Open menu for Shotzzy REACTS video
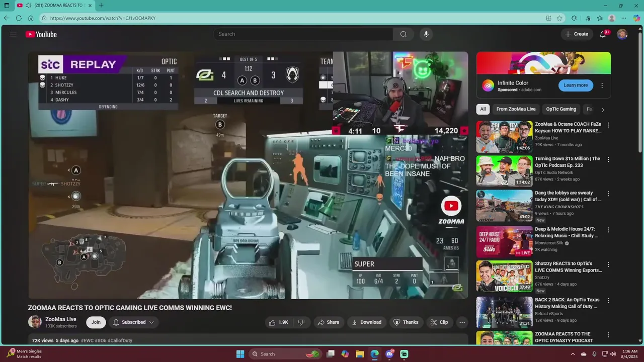644x362 pixels. (608, 264)
